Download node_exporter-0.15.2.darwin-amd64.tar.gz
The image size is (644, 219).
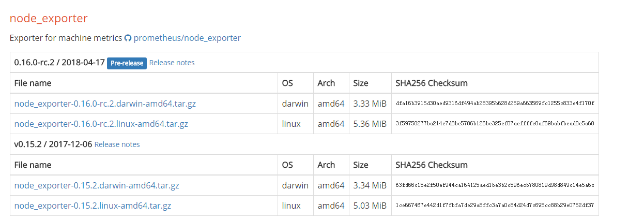tap(97, 185)
